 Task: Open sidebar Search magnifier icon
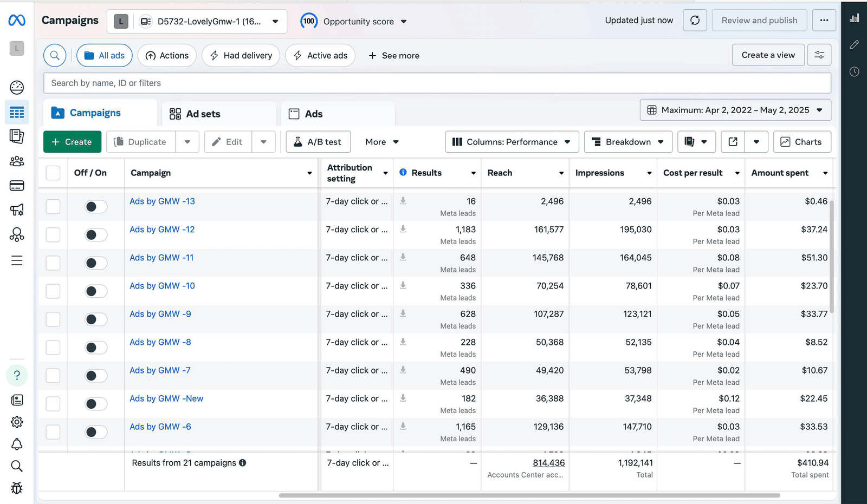coord(17,466)
